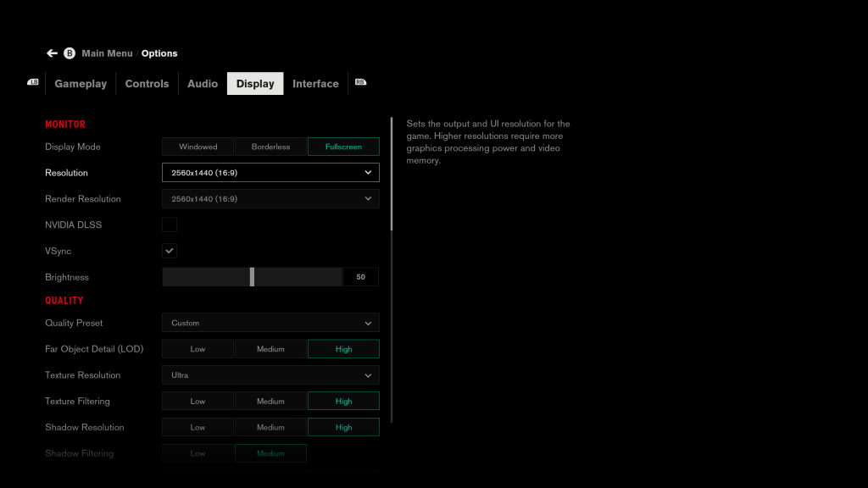
Task: Switch to the Audio tab
Action: [x=203, y=84]
